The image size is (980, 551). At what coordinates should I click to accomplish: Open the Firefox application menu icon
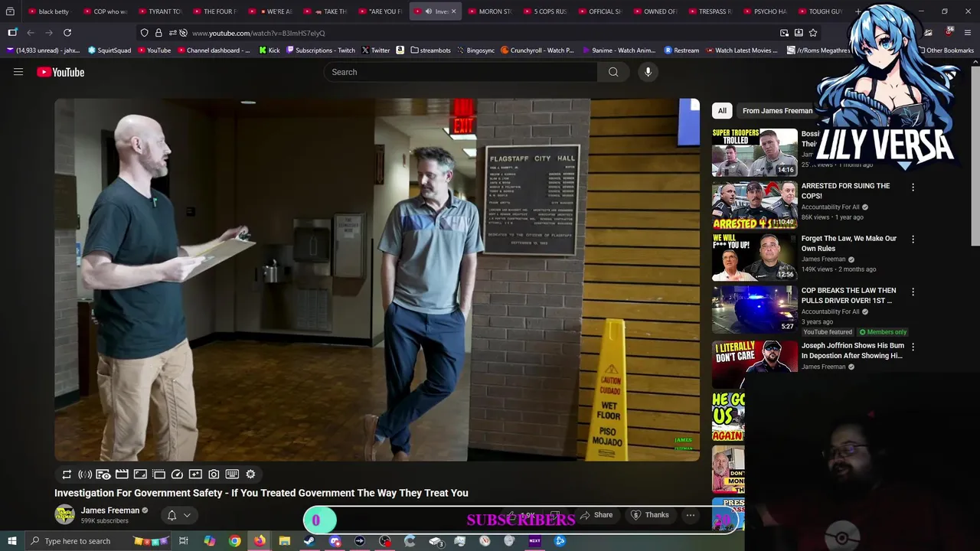click(x=969, y=33)
